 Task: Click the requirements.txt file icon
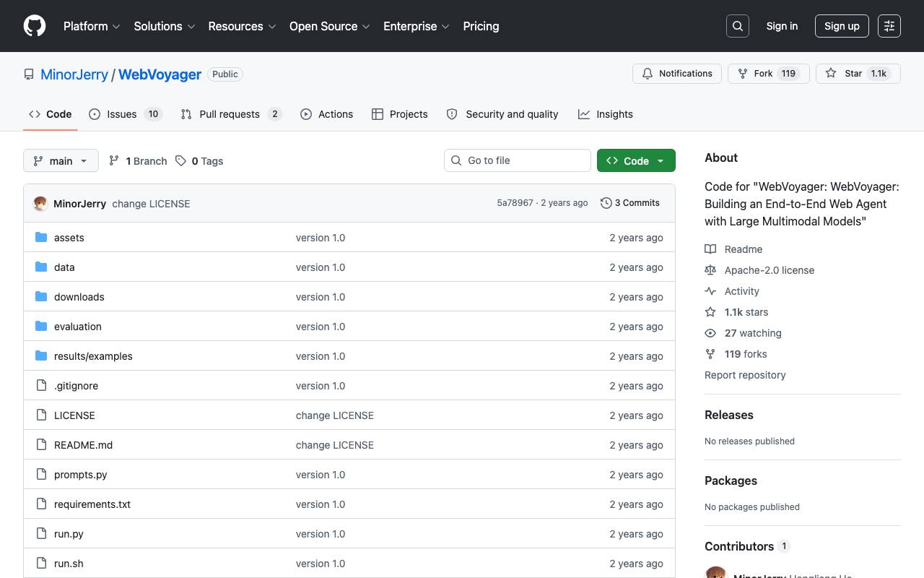[x=41, y=504]
